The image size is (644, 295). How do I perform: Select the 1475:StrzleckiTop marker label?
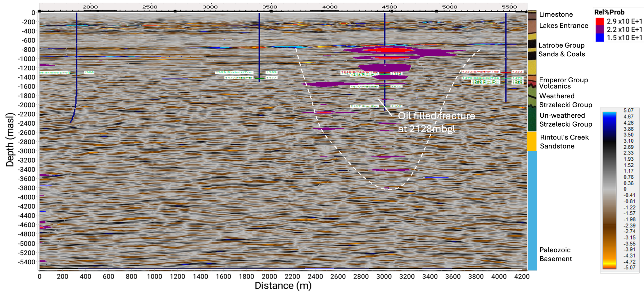481,78
